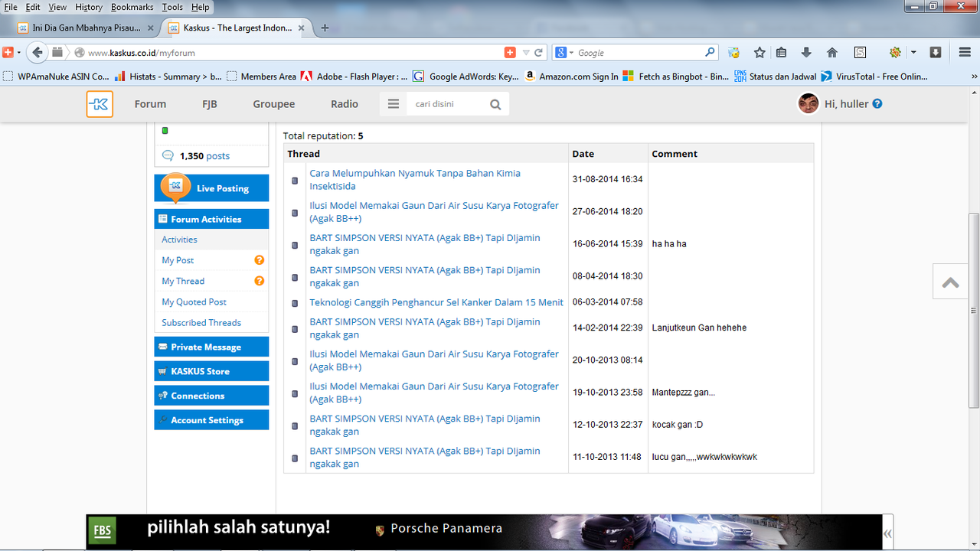The height and width of the screenshot is (551, 980).
Task: Open the Firefox hamburger menu
Action: tap(965, 52)
